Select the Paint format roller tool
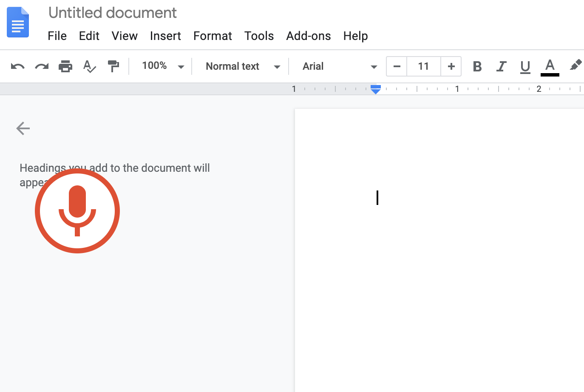The height and width of the screenshot is (392, 584). (x=113, y=66)
